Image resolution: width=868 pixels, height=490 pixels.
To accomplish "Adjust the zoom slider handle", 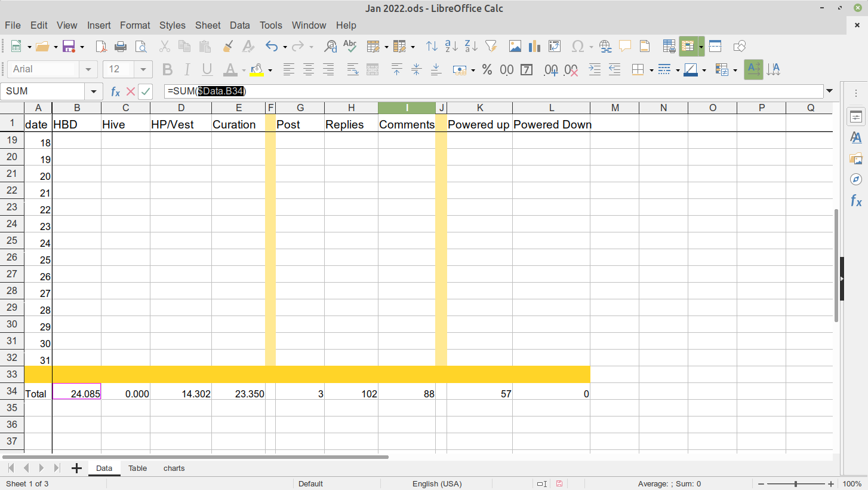I will pos(796,484).
